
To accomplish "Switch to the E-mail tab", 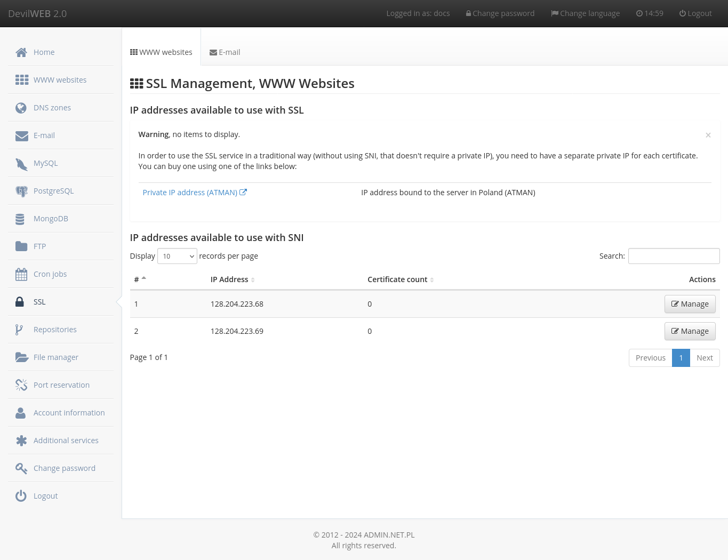I will [x=225, y=52].
